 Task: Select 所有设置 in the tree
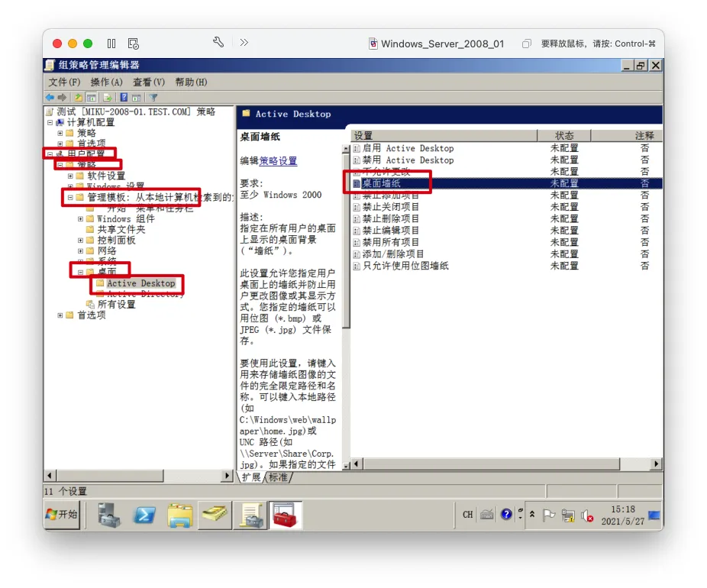click(116, 305)
